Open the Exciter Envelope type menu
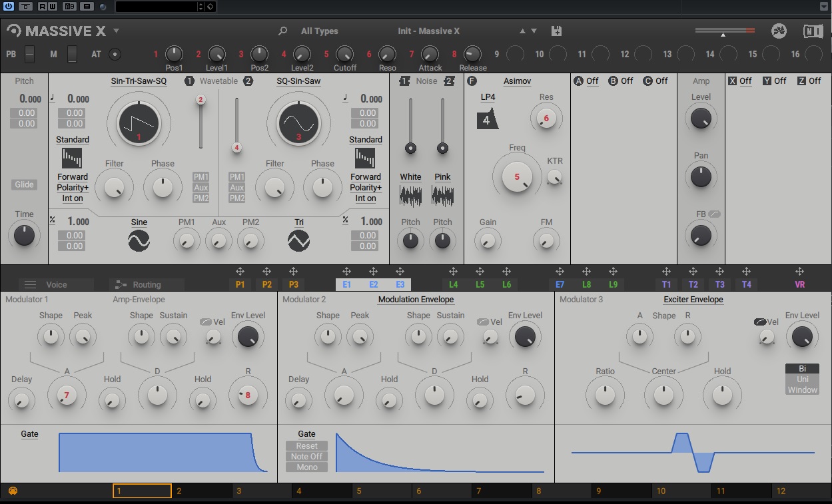Image resolution: width=832 pixels, height=504 pixels. tap(693, 300)
